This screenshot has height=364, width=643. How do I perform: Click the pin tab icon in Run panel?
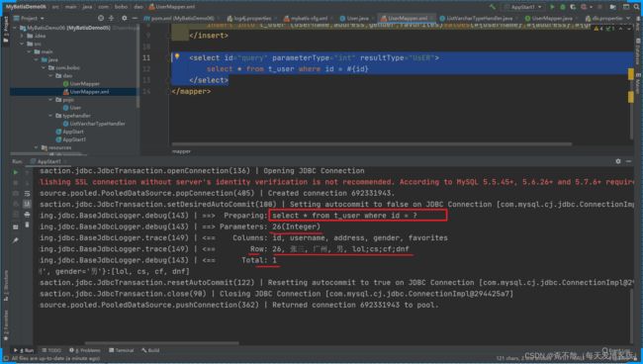(x=16, y=240)
